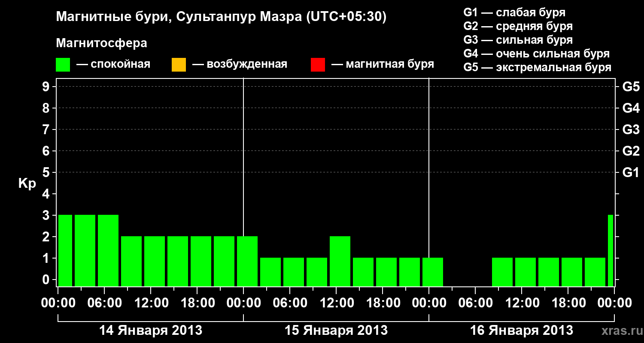Click the right-axis label G5

631,87
